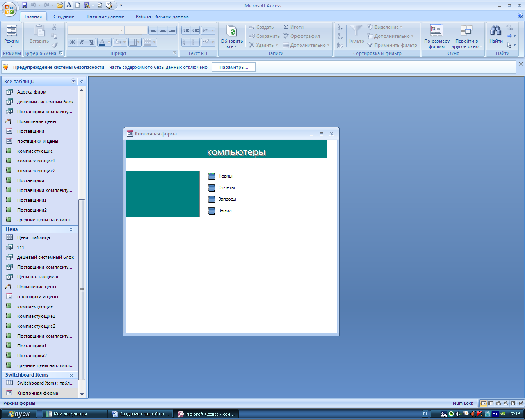Collapse the Цена group

(x=71, y=229)
